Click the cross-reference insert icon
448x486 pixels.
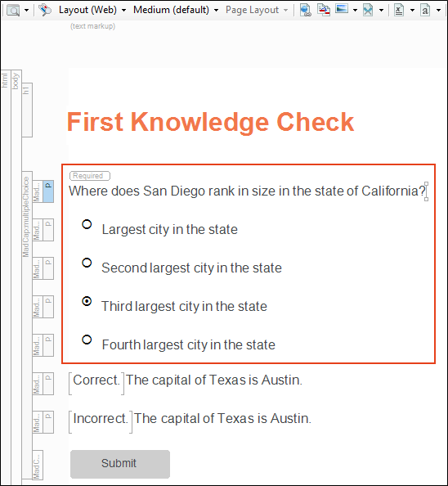point(324,10)
